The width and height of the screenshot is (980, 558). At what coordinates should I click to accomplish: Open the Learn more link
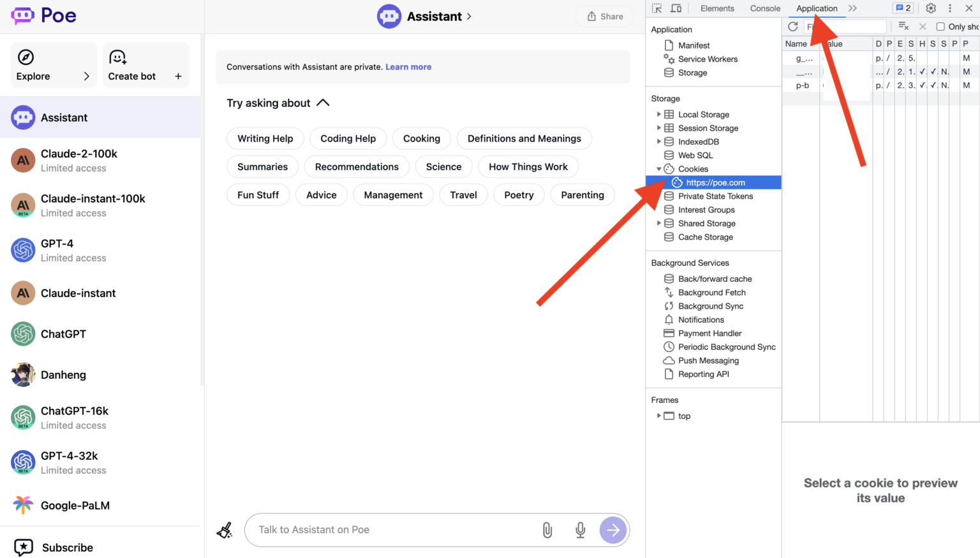pyautogui.click(x=408, y=67)
